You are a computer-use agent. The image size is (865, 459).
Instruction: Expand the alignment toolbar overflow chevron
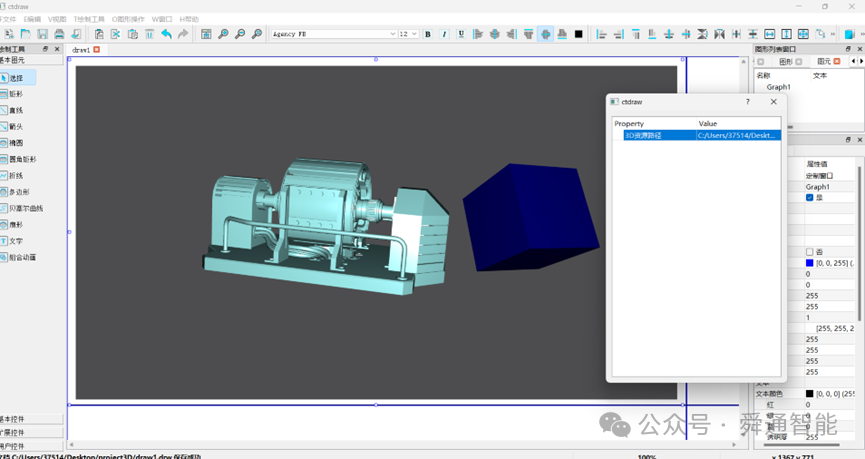834,34
